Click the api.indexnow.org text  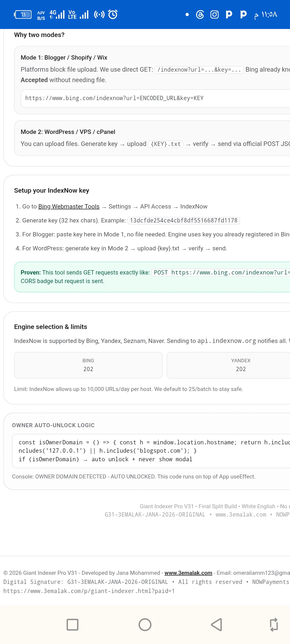coord(227,341)
